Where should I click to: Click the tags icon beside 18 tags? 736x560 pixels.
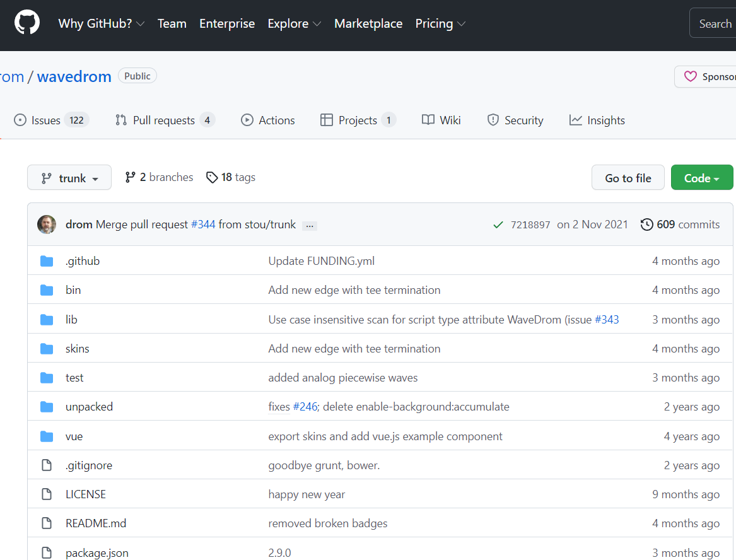(x=212, y=177)
